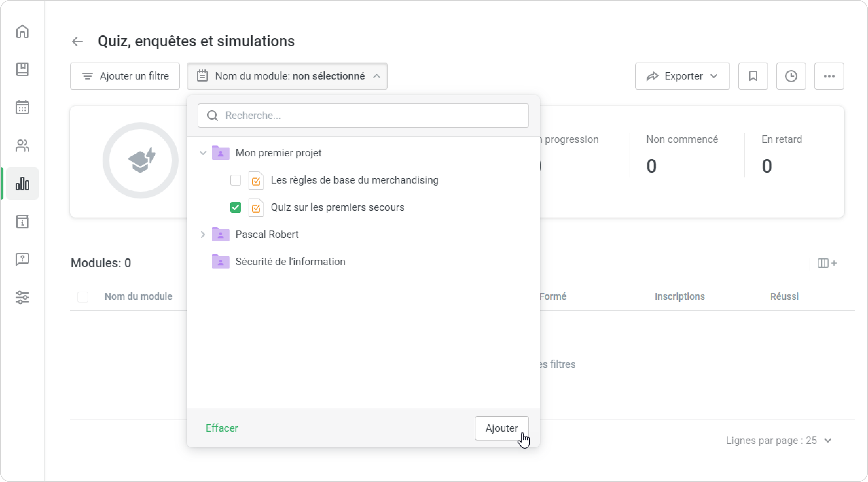Uncheck Quiz sur les premiers secours
868x482 pixels.
tap(236, 207)
